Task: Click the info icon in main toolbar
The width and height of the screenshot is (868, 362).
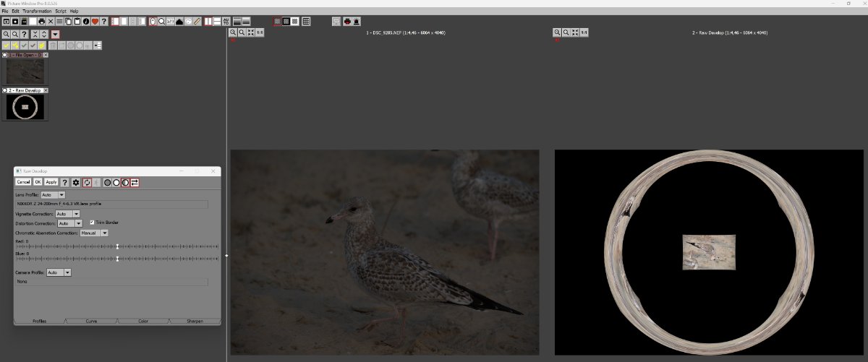Action: coord(86,22)
